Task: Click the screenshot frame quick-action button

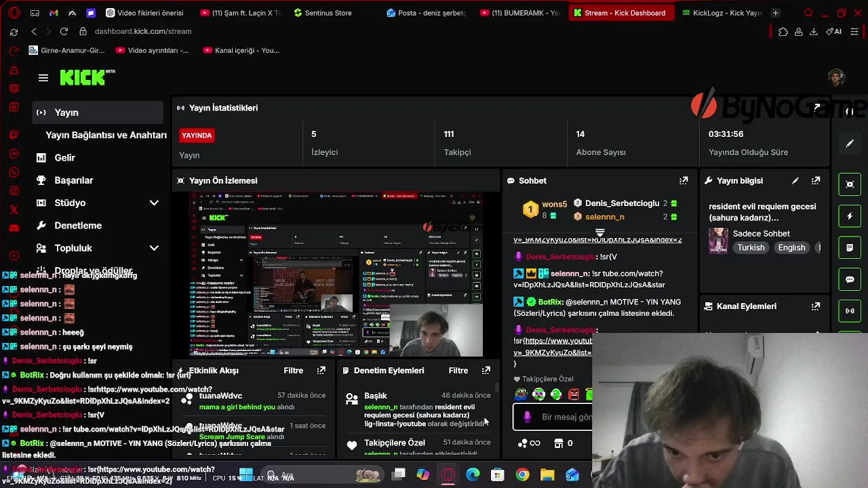Action: click(x=850, y=184)
